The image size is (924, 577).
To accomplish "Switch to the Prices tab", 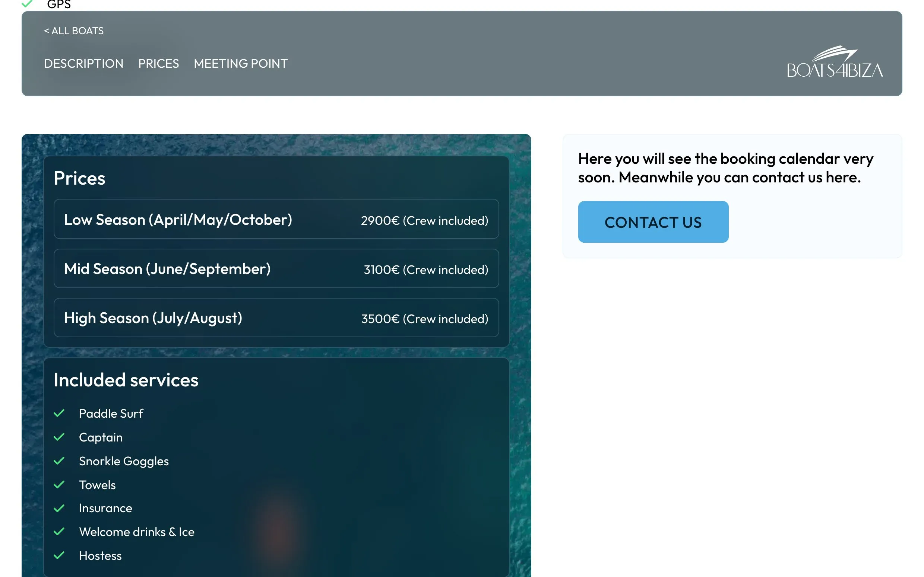I will (158, 64).
